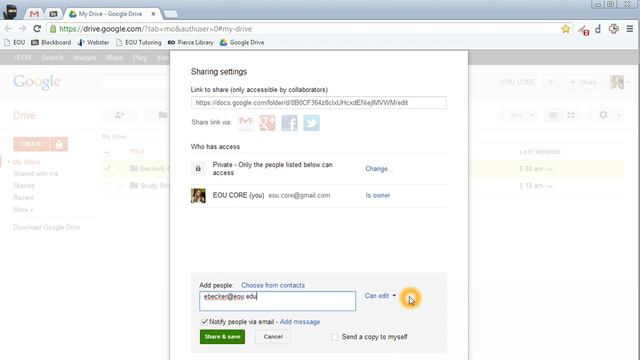Open a new browser tab
Screen dimensions: 640x360
pyautogui.click(x=171, y=14)
